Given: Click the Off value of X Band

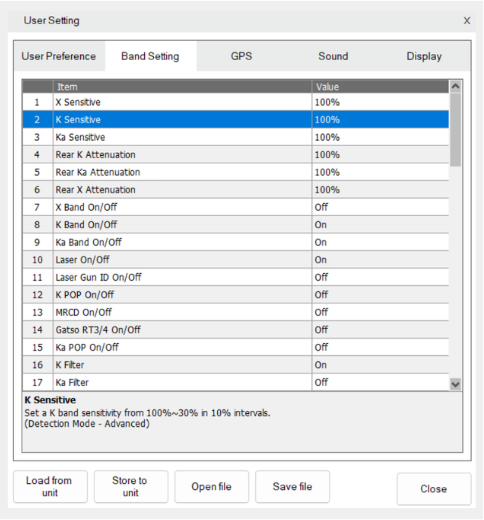Looking at the screenshot, I should 380,207.
